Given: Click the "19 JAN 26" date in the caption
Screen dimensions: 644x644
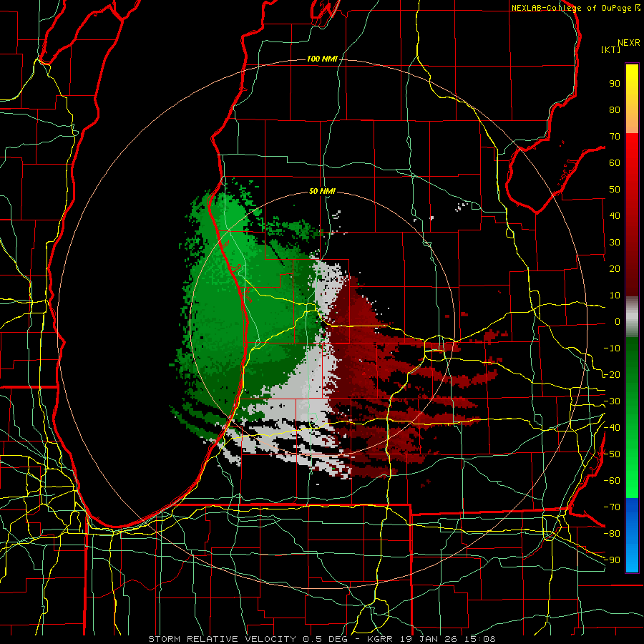Looking at the screenshot, I should click(x=429, y=639).
